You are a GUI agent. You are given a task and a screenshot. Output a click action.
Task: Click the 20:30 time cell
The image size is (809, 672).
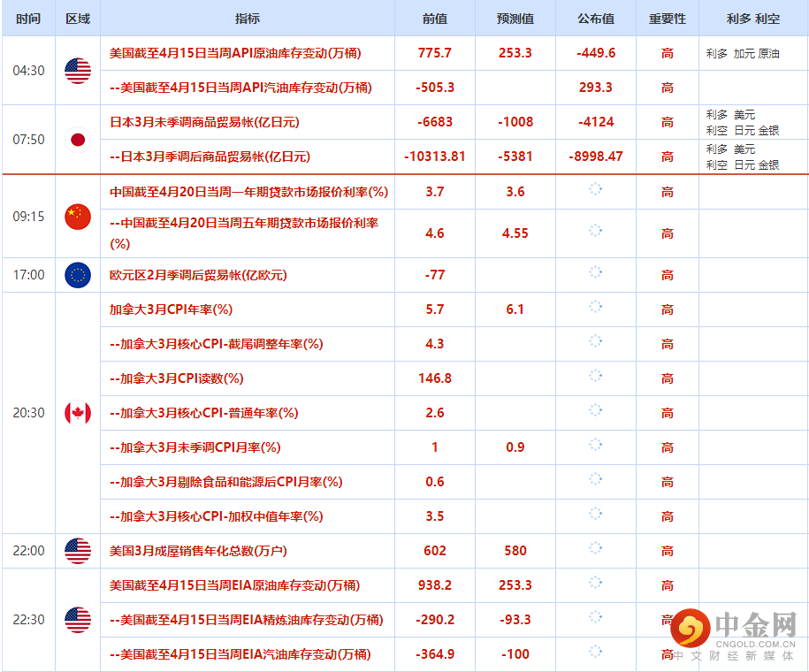point(29,413)
